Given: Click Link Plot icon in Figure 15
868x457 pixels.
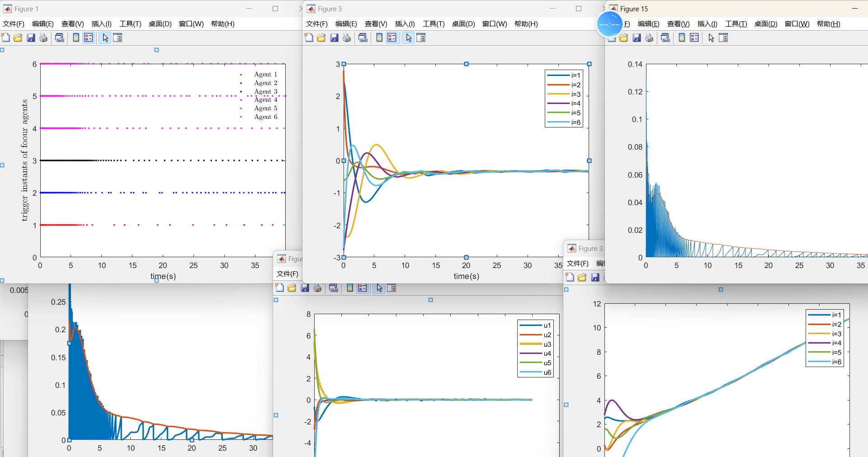Looking at the screenshot, I should point(665,38).
